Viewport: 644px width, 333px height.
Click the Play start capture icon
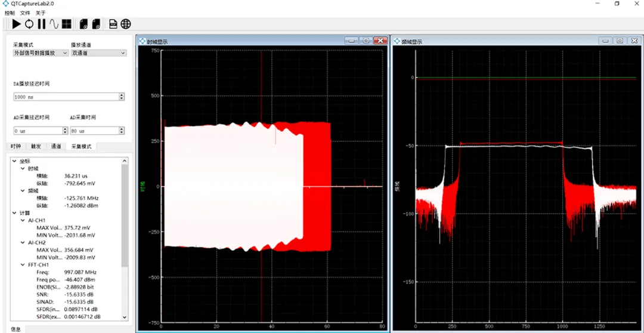click(16, 24)
